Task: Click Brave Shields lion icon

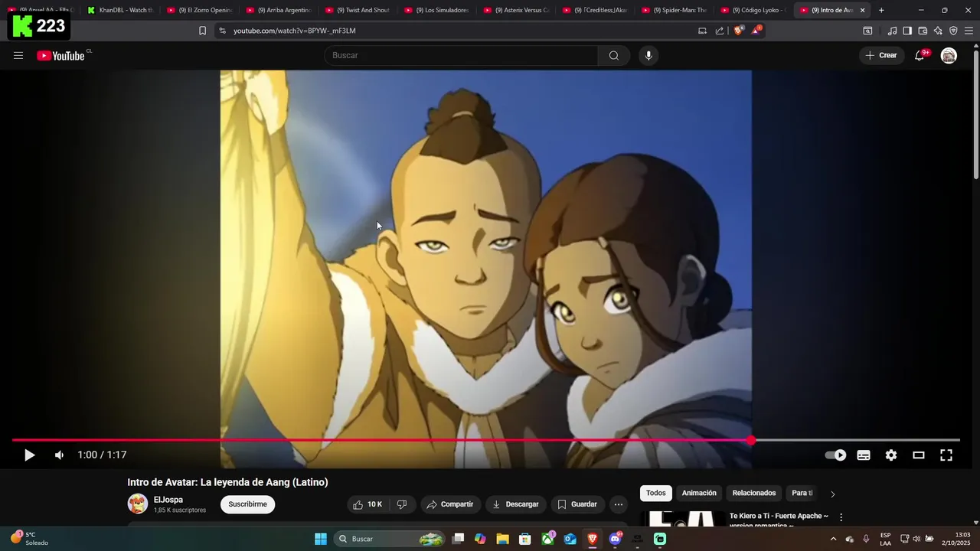Action: tap(738, 31)
